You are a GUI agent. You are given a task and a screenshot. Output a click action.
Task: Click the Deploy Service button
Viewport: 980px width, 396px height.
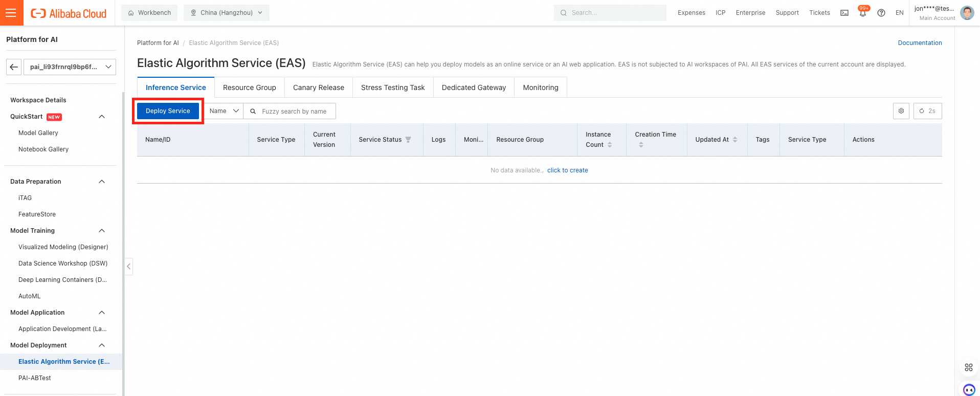[168, 111]
